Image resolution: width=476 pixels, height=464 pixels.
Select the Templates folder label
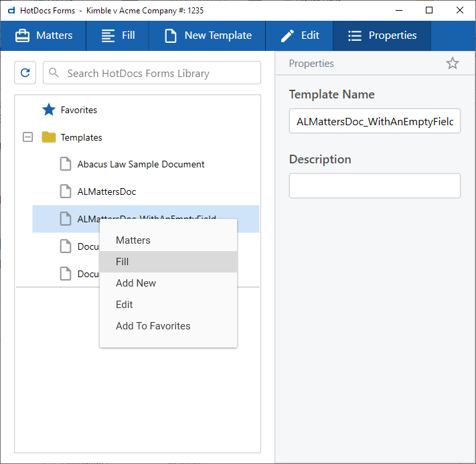coord(81,137)
